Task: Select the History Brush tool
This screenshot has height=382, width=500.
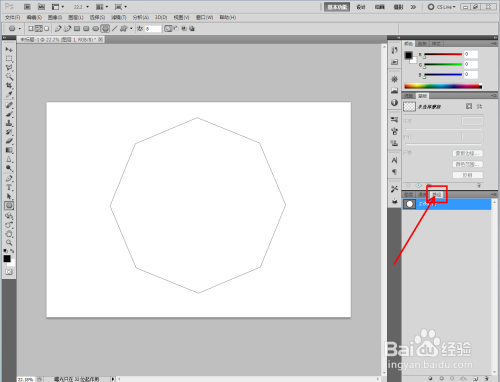Action: point(9,132)
